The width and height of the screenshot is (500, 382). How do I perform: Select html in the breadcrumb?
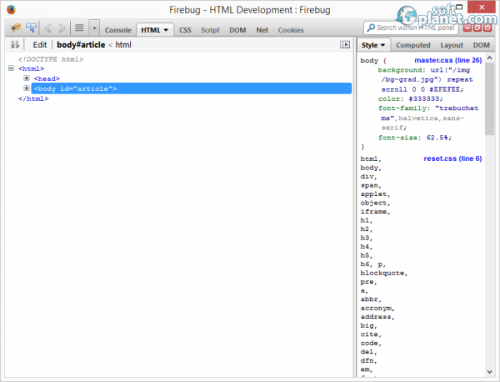pyautogui.click(x=123, y=45)
